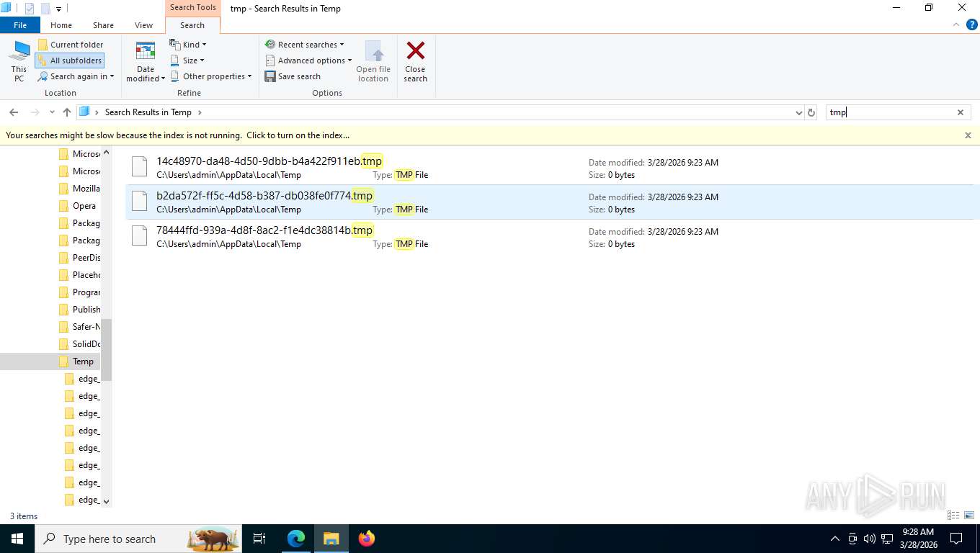The image size is (980, 553).
Task: Select Current folder search scope
Action: (x=71, y=45)
